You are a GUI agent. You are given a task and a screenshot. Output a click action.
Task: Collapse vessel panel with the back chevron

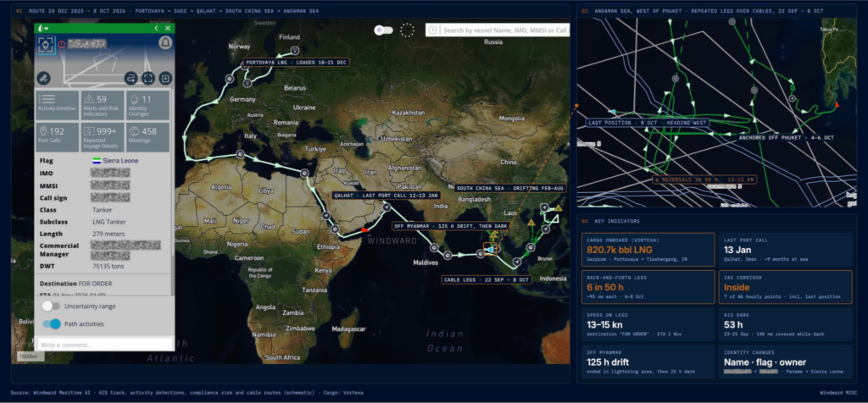(156, 28)
